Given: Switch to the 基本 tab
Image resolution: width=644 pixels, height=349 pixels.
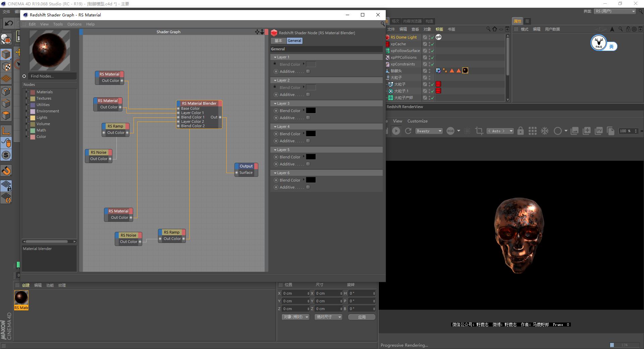Looking at the screenshot, I should point(278,41).
